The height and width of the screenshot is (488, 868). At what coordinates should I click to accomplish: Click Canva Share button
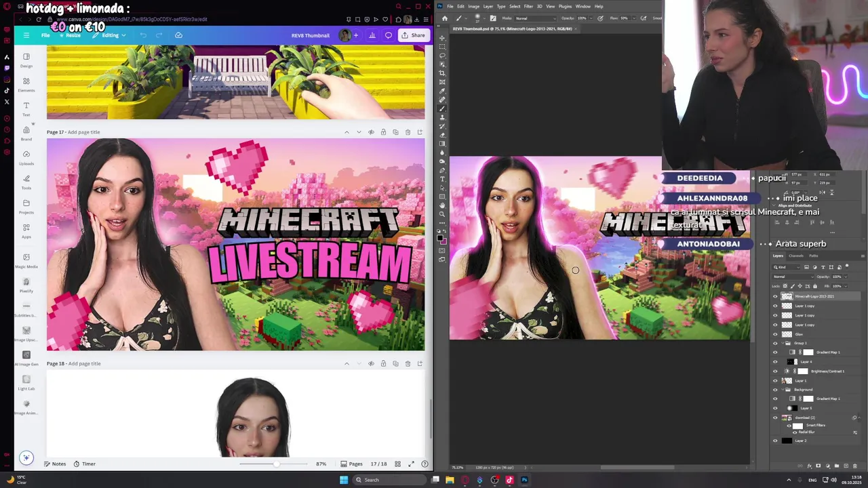click(413, 35)
